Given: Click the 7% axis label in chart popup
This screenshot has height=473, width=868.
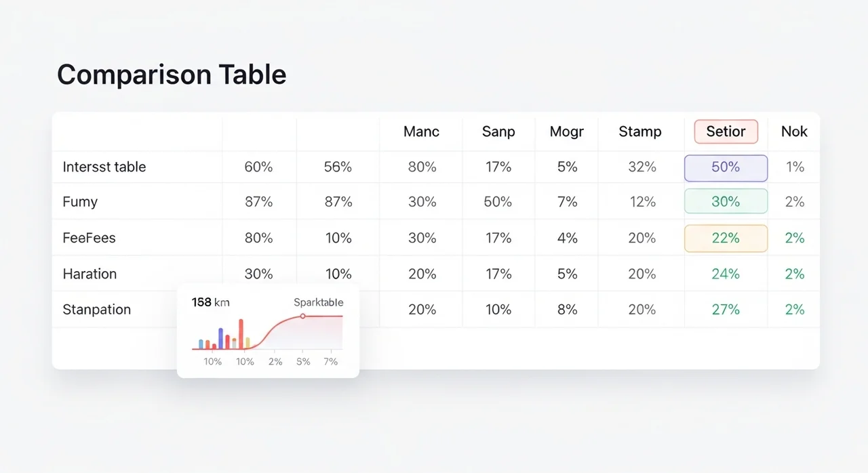Looking at the screenshot, I should 330,362.
